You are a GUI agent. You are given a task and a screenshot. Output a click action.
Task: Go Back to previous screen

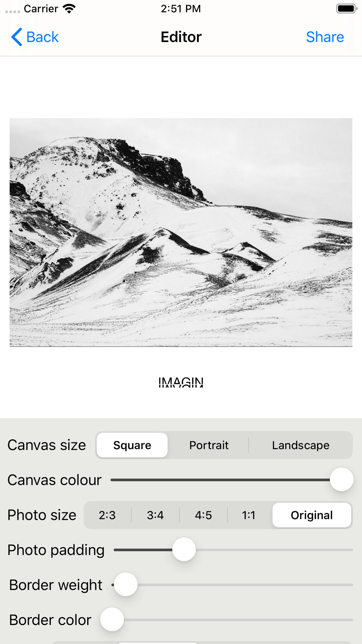35,37
